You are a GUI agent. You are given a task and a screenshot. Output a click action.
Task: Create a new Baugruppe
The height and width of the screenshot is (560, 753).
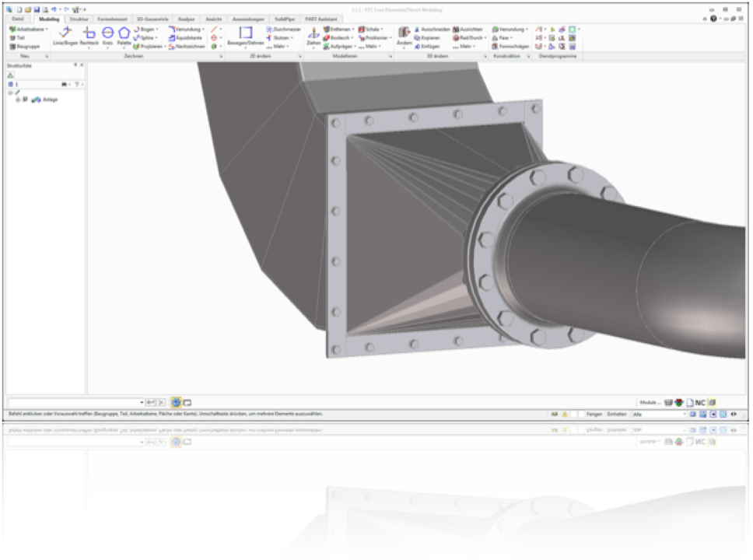pos(25,47)
